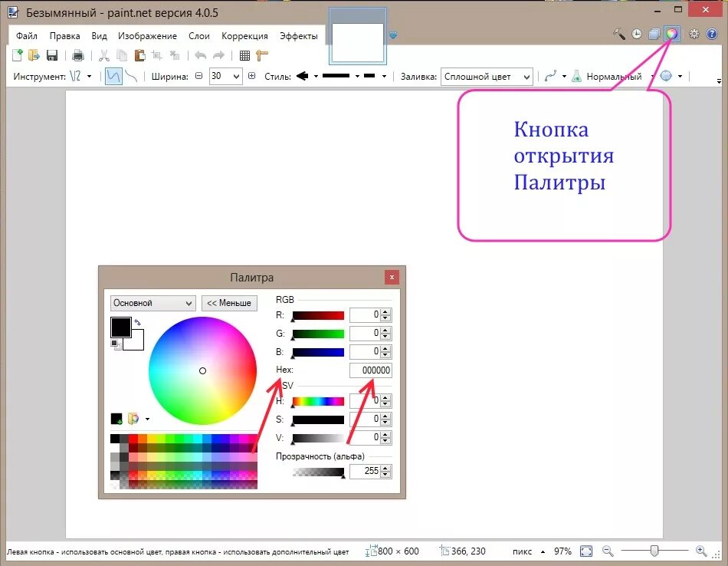
Task: Increment the R value with up spinner
Action: coord(385,311)
